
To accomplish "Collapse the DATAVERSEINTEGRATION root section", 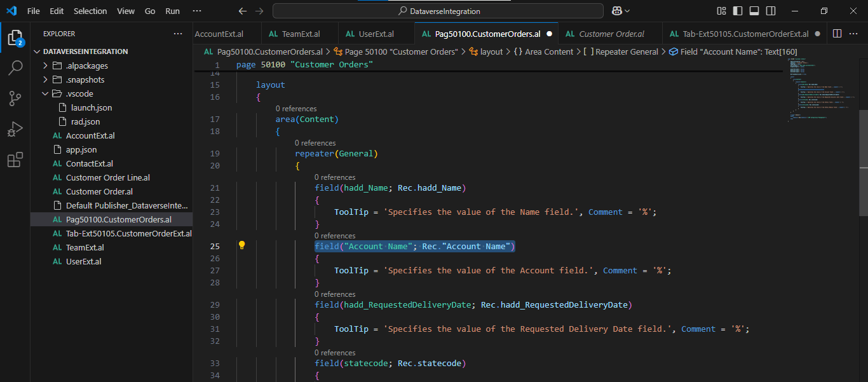I will [x=37, y=51].
